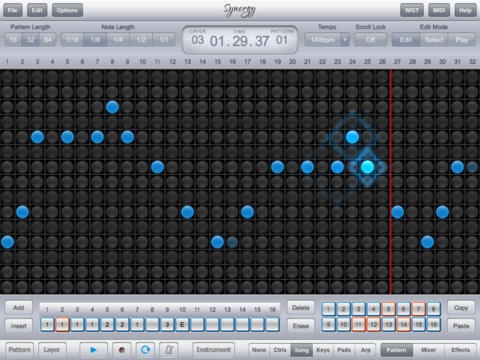Click step 32 on the grid ruler

click(472, 61)
